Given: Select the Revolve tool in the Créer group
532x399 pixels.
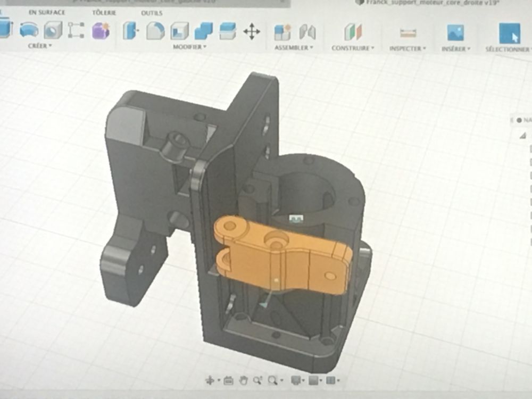Looking at the screenshot, I should (29, 30).
